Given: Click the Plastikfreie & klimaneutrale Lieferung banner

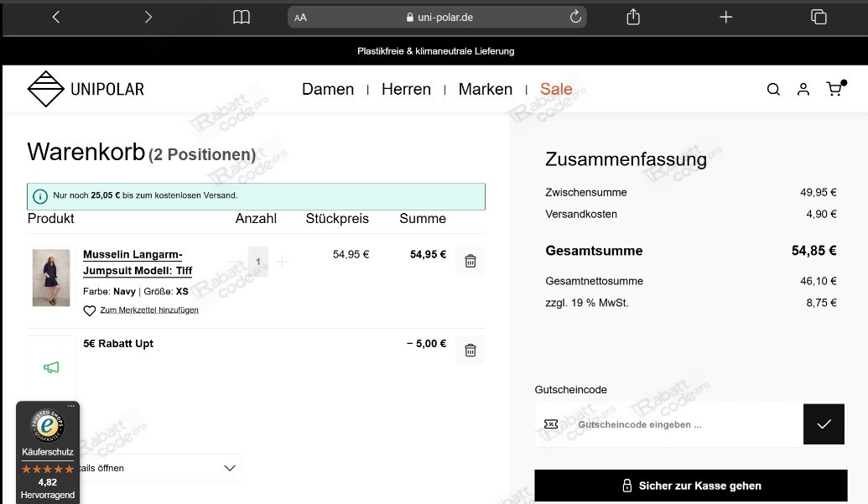Looking at the screenshot, I should 435,51.
